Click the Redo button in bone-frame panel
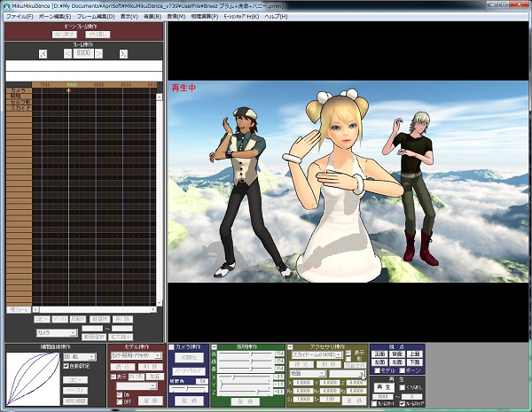 pos(98,35)
